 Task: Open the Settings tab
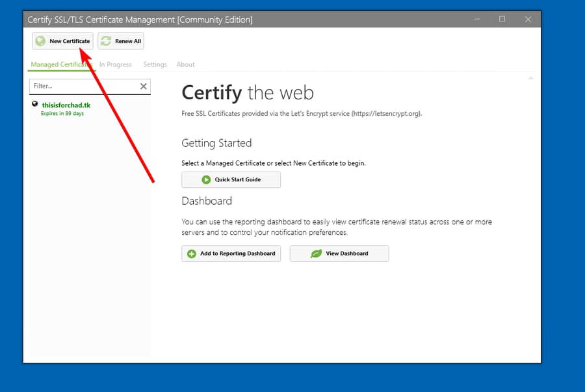click(x=155, y=64)
